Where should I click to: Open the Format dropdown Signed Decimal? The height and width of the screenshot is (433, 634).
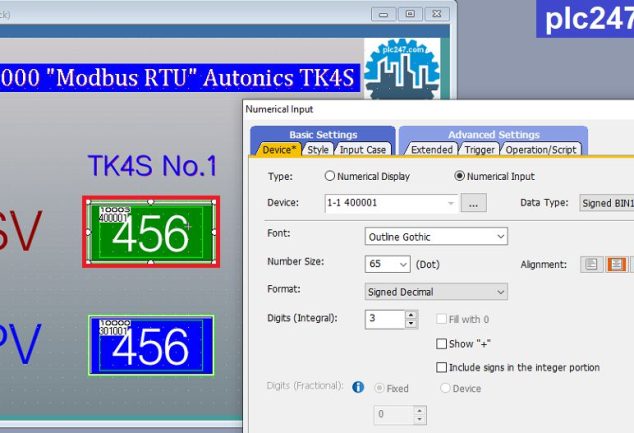(x=436, y=291)
